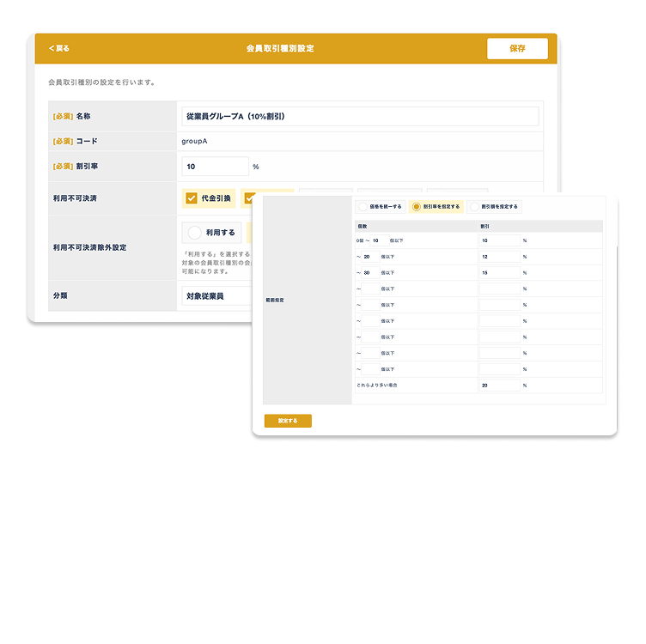This screenshot has width=646, height=644.
Task: Click the fourth row empty discount field
Action: pyautogui.click(x=499, y=289)
